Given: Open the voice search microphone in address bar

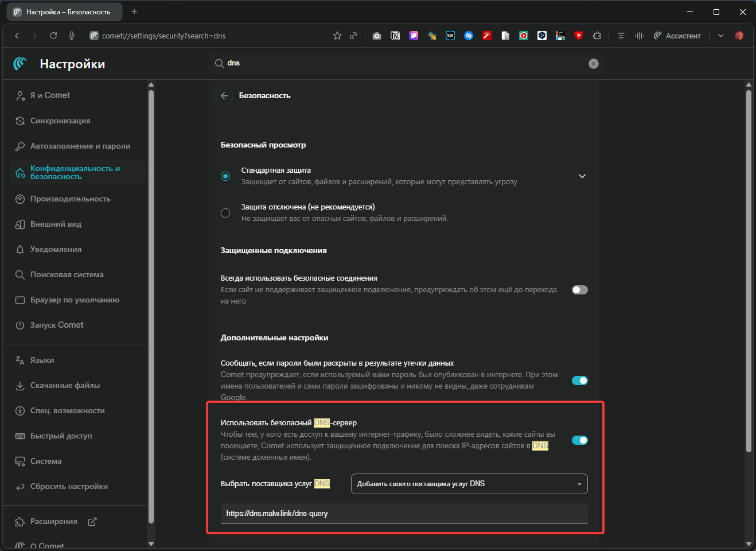Looking at the screenshot, I should 72,35.
